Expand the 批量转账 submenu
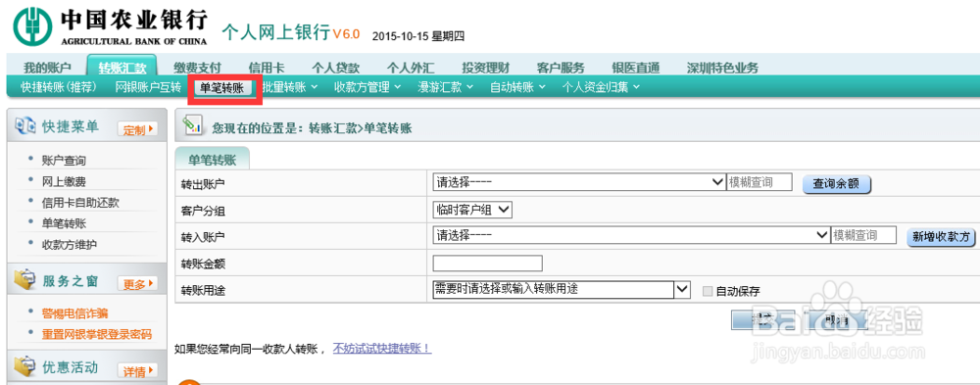 (290, 87)
